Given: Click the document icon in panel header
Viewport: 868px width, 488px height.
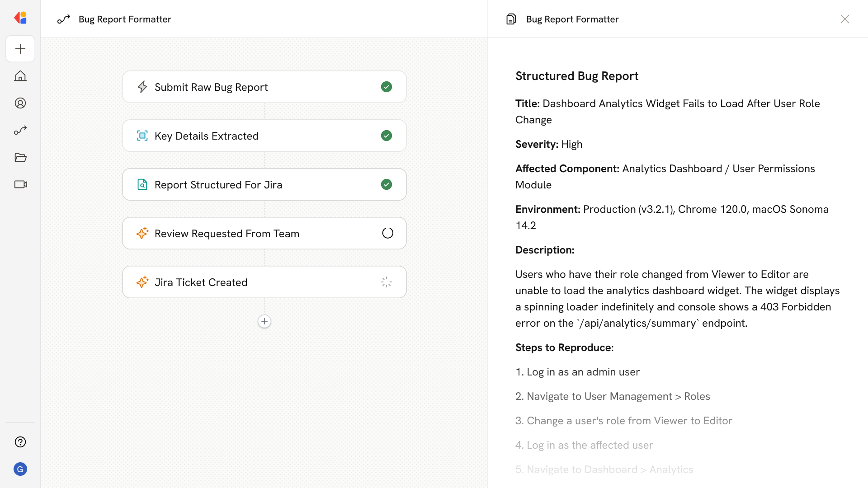Looking at the screenshot, I should (511, 19).
